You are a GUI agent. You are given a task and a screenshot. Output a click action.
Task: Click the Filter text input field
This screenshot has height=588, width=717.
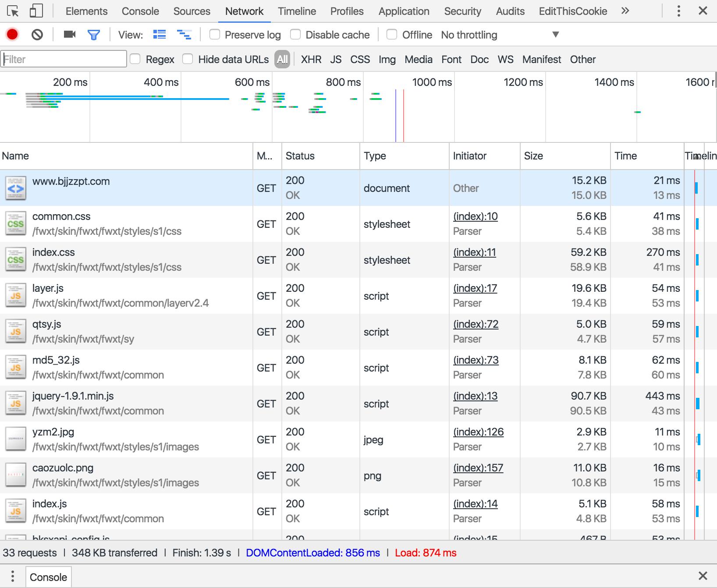(64, 59)
